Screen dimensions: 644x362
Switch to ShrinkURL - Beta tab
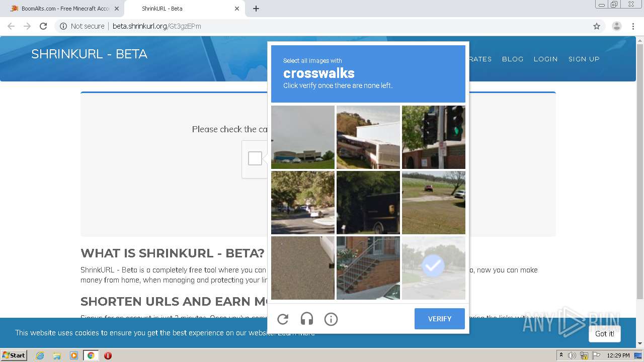pyautogui.click(x=184, y=9)
